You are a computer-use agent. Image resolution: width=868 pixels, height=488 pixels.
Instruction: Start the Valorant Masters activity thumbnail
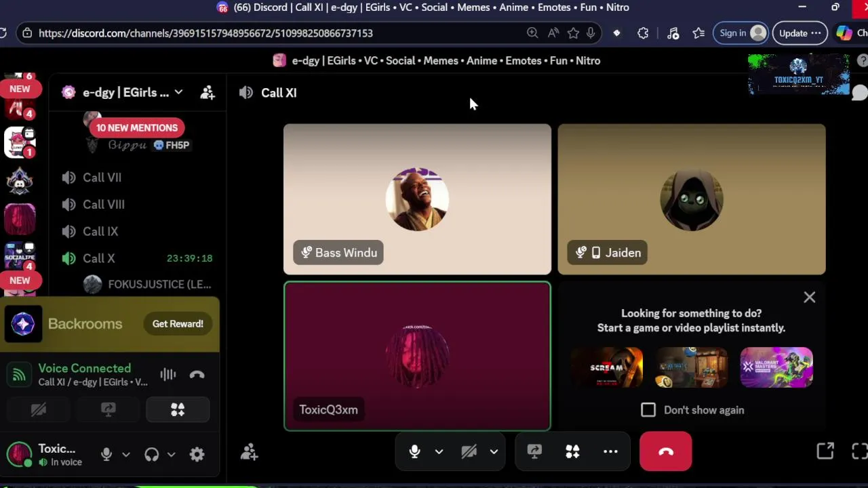click(776, 367)
